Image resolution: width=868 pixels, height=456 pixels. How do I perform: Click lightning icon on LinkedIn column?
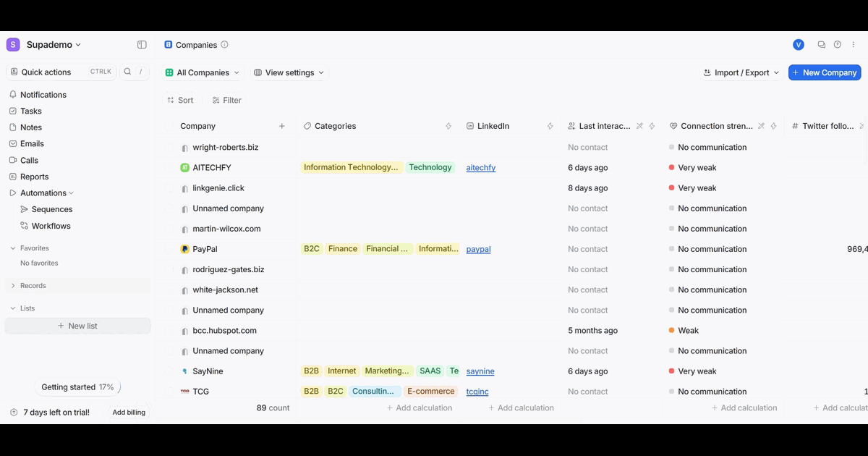coord(550,126)
